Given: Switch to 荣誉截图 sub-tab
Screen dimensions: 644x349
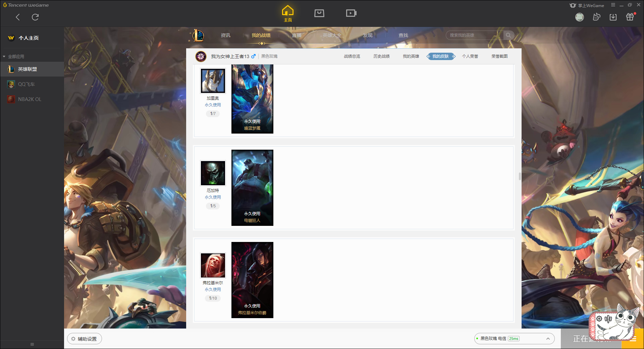Looking at the screenshot, I should tap(499, 56).
